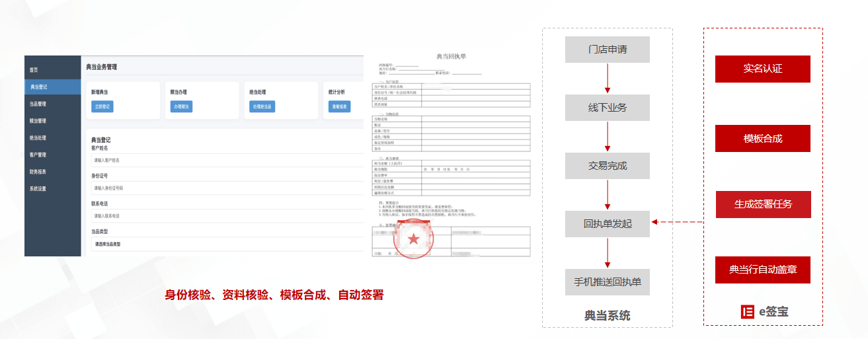Screen dimensions: 868x339
Task: Focus the 请输入客户姓名 input field
Action: (x=227, y=161)
